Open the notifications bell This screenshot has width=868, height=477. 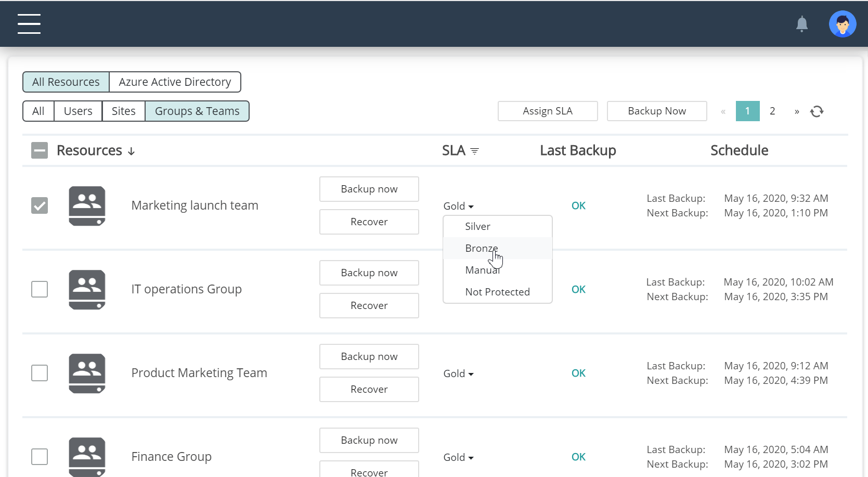click(x=801, y=24)
